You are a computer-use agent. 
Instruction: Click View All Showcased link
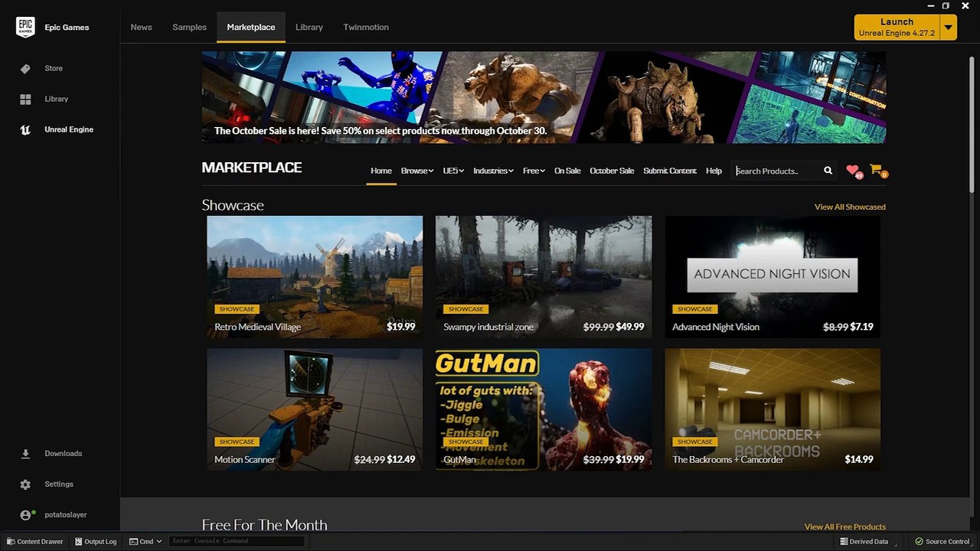click(850, 207)
